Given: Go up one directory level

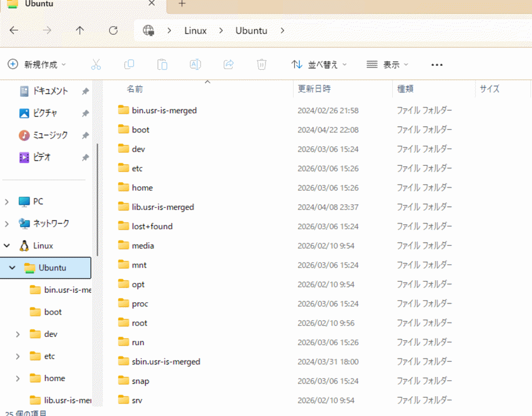Looking at the screenshot, I should coord(79,31).
